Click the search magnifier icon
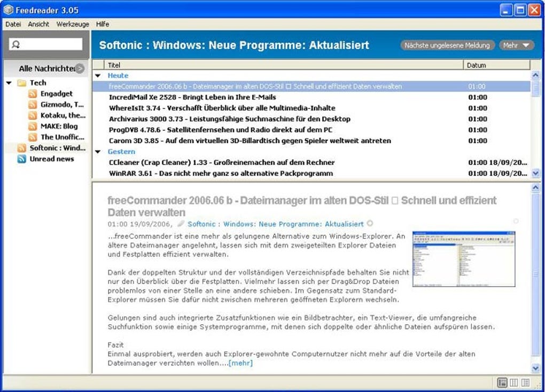Screen dimensions: 545x392 [15, 44]
